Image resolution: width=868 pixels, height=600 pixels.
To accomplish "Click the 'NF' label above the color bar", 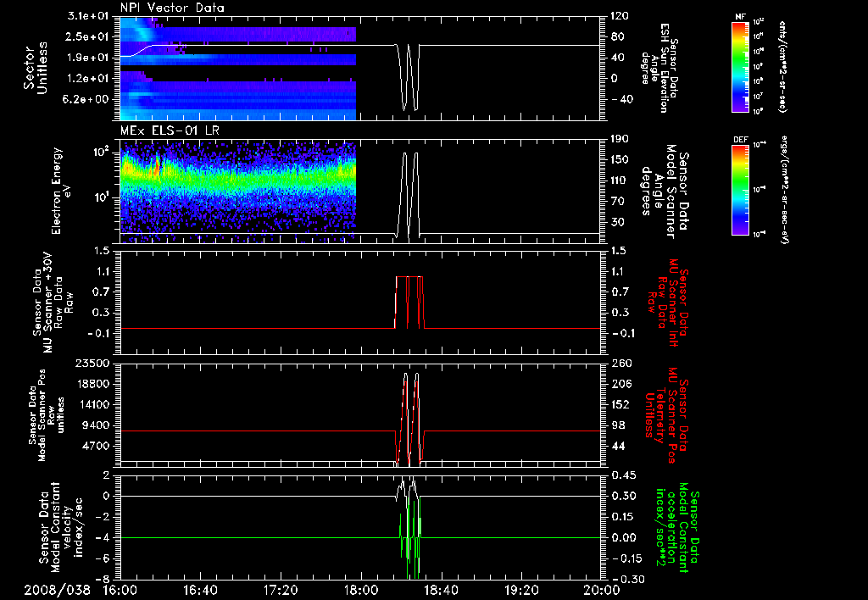I will tap(740, 17).
